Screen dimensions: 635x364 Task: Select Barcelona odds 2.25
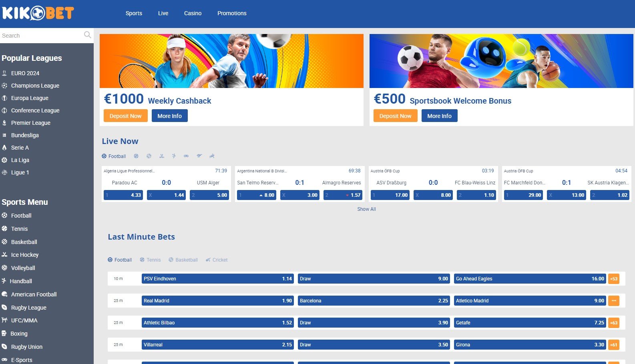point(374,301)
